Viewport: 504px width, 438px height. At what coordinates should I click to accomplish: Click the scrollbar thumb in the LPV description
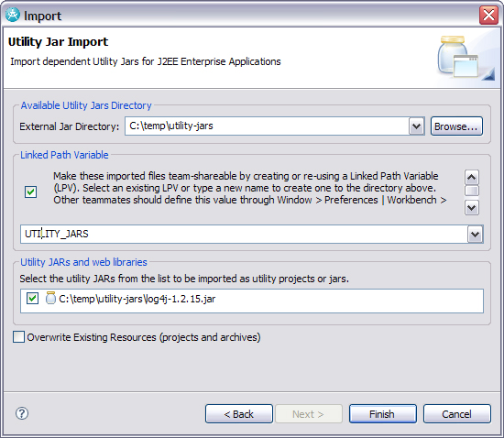pos(472,191)
